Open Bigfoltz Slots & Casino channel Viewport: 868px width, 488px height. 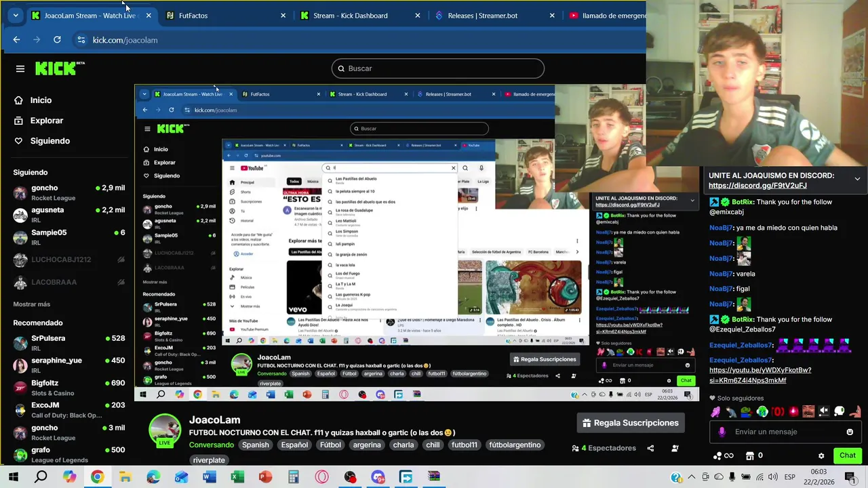click(x=68, y=388)
